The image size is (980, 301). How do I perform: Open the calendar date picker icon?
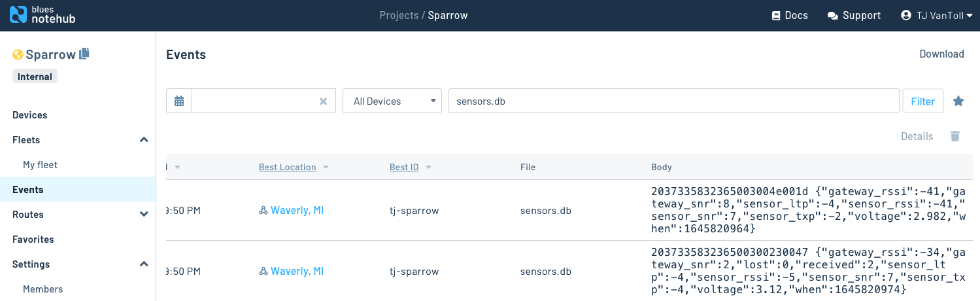coord(179,101)
